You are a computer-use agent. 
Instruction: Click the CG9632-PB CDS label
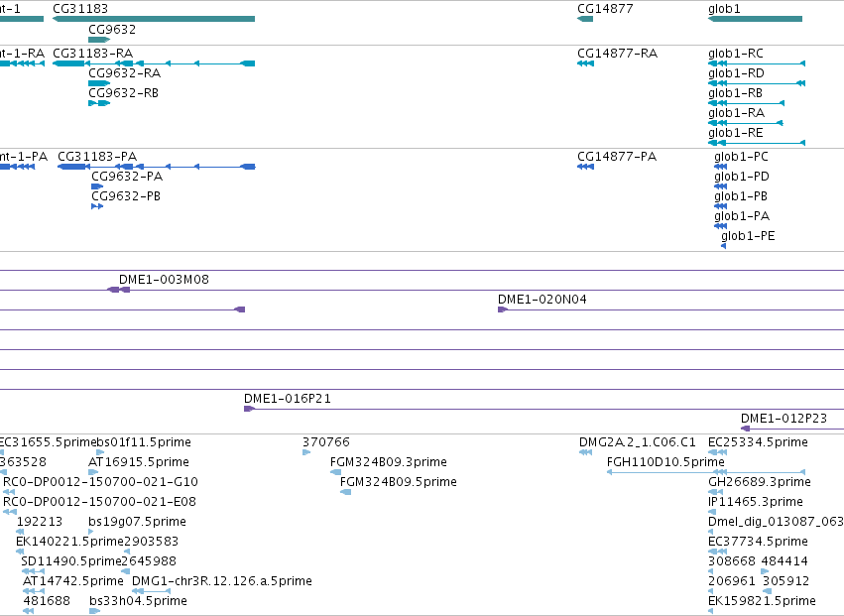coord(126,196)
